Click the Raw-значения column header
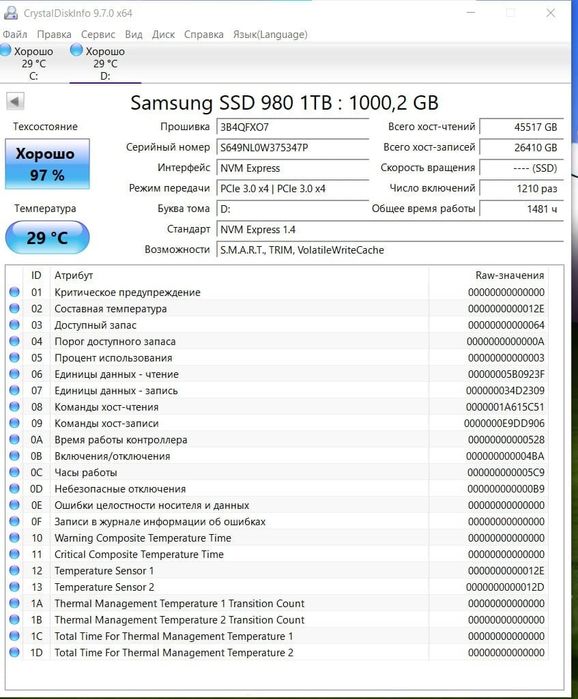Image resolution: width=578 pixels, height=699 pixels. 489,275
